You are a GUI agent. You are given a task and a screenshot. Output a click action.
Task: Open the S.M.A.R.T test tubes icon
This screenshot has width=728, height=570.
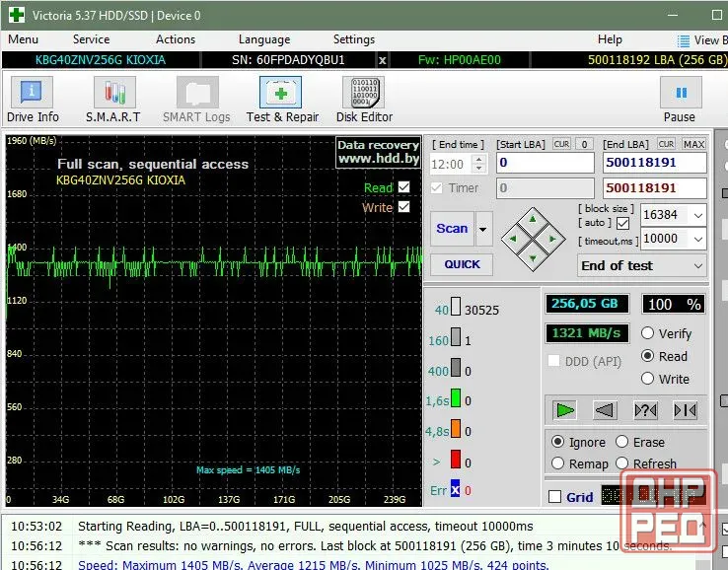click(114, 93)
